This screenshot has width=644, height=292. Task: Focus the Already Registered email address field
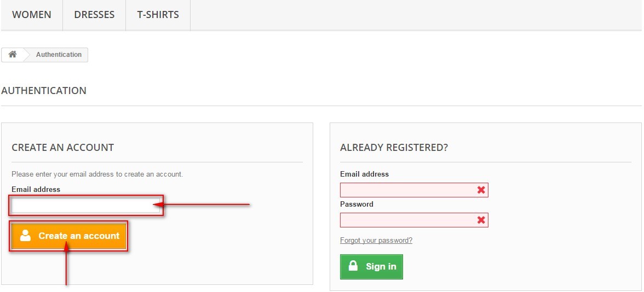coord(414,190)
